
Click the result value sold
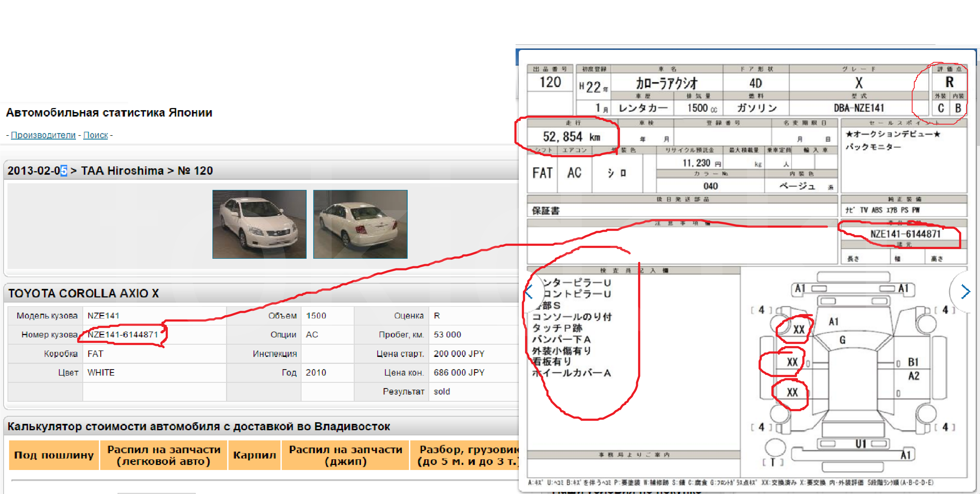442,392
